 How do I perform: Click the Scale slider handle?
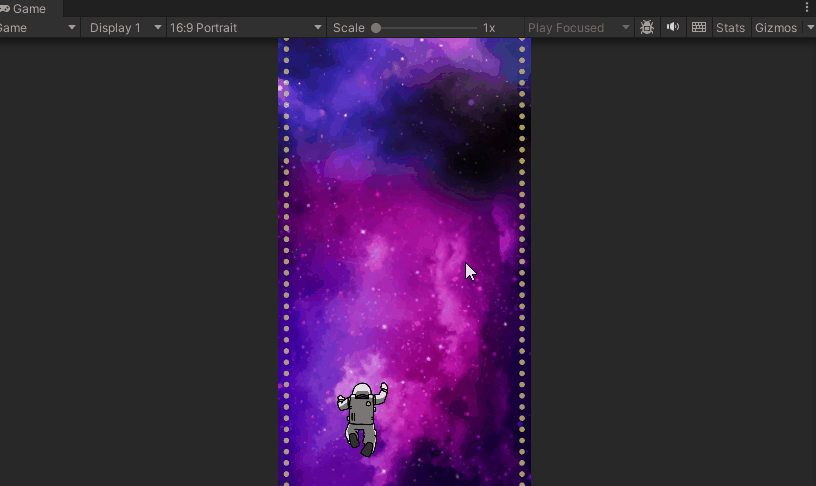376,28
